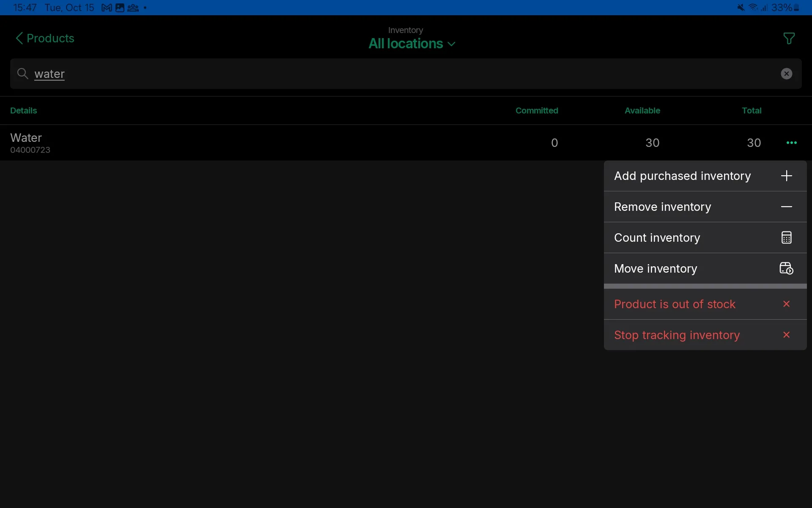
Task: Enable Stop tracking inventory
Action: click(x=677, y=335)
